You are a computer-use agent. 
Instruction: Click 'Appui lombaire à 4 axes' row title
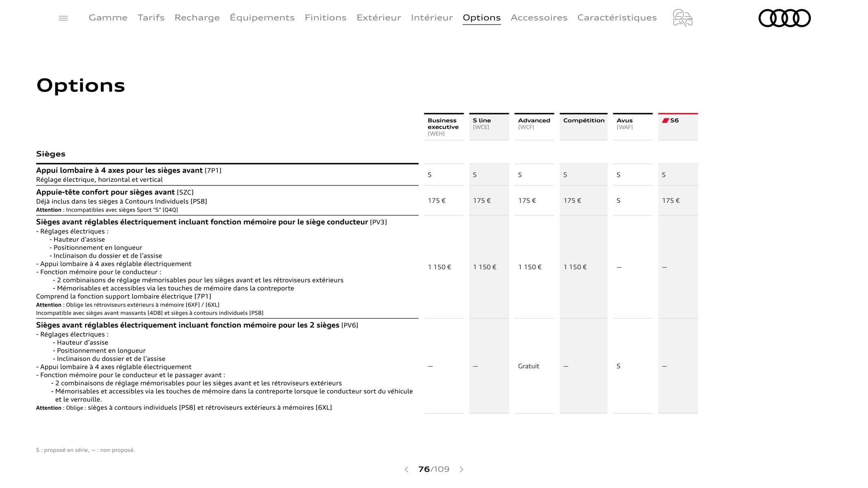(129, 170)
